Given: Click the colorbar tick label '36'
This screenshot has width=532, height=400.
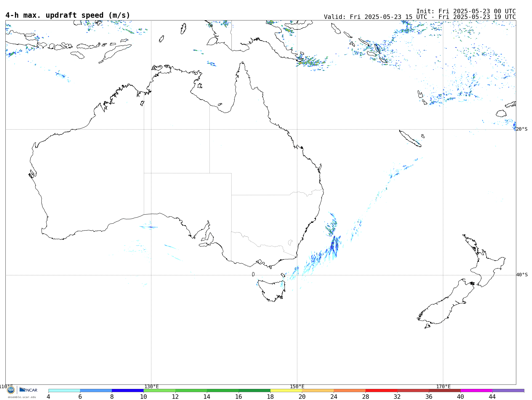Looking at the screenshot, I should (429, 397).
